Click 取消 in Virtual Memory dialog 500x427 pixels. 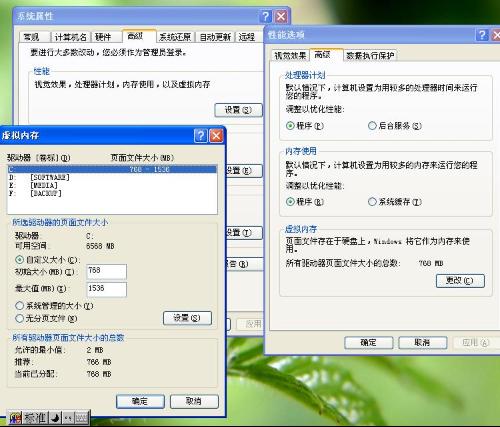point(194,401)
